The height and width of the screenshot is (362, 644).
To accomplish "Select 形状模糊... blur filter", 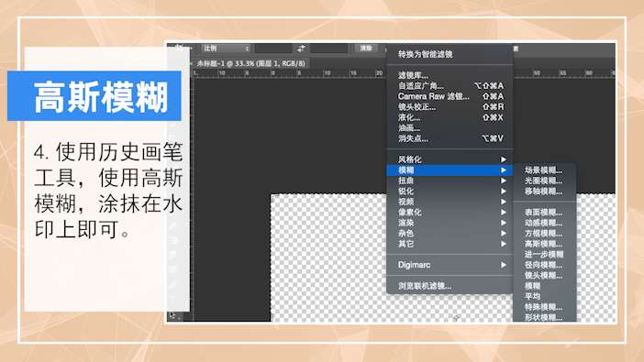I will (x=544, y=317).
